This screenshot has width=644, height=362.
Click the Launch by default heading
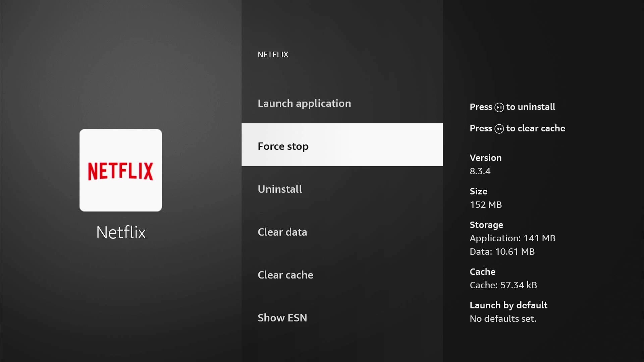coord(508,305)
